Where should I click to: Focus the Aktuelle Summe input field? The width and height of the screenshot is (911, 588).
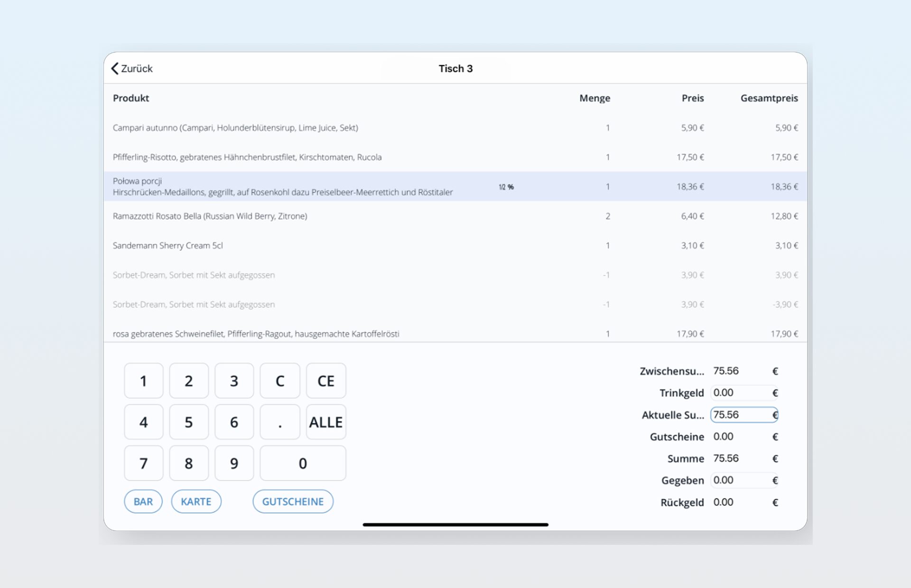tap(743, 415)
